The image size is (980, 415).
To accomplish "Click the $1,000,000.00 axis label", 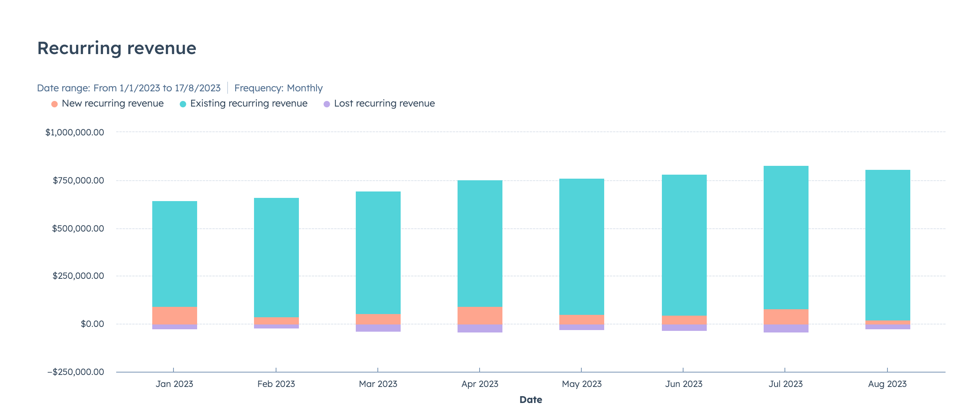I will tap(75, 132).
